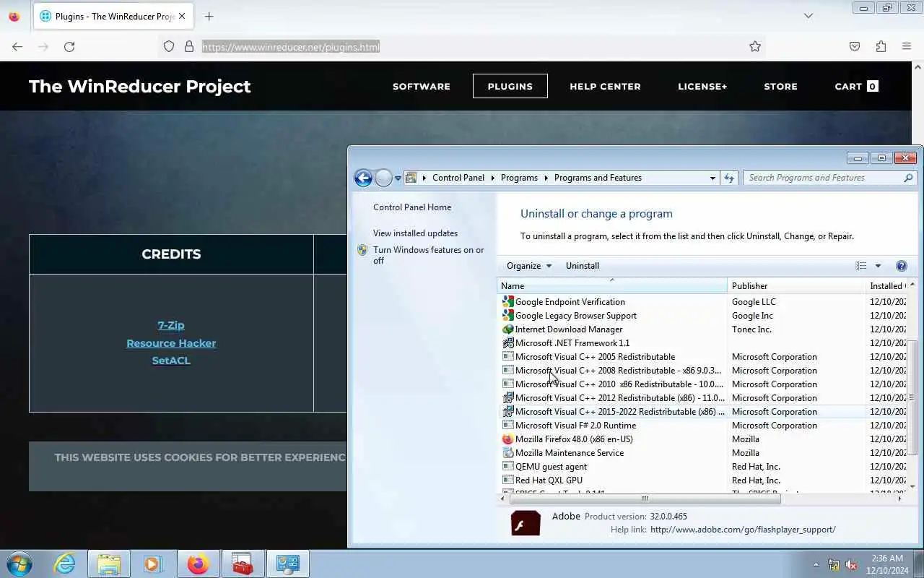Open a new Firefox tab
This screenshot has width=924, height=578.
209,16
